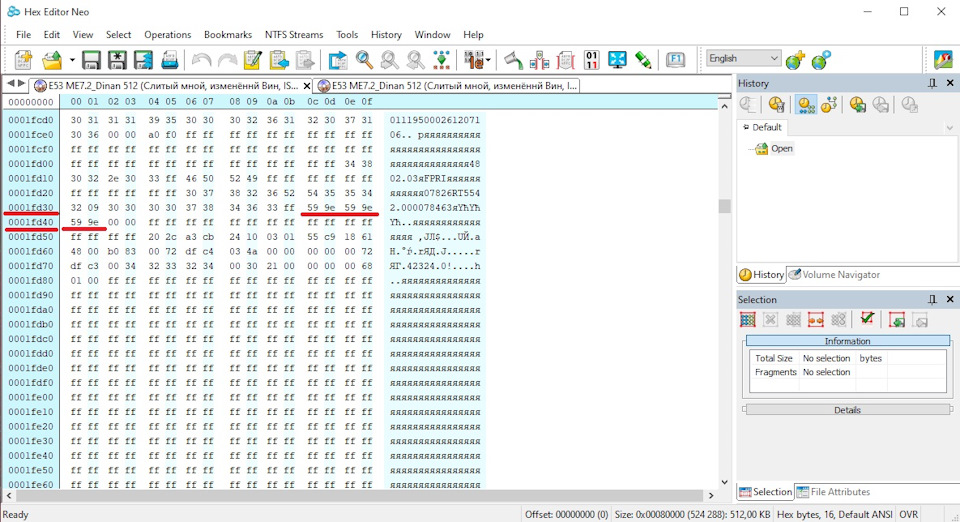Image resolution: width=960 pixels, height=522 pixels.
Task: Click the Pattern green-dots toolbar icon
Action: (441, 60)
